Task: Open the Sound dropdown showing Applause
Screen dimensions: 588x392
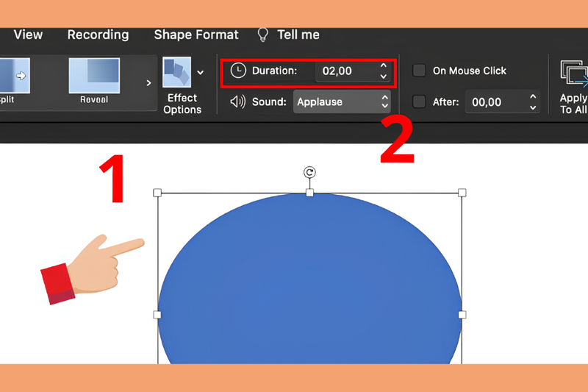Action: coord(342,101)
